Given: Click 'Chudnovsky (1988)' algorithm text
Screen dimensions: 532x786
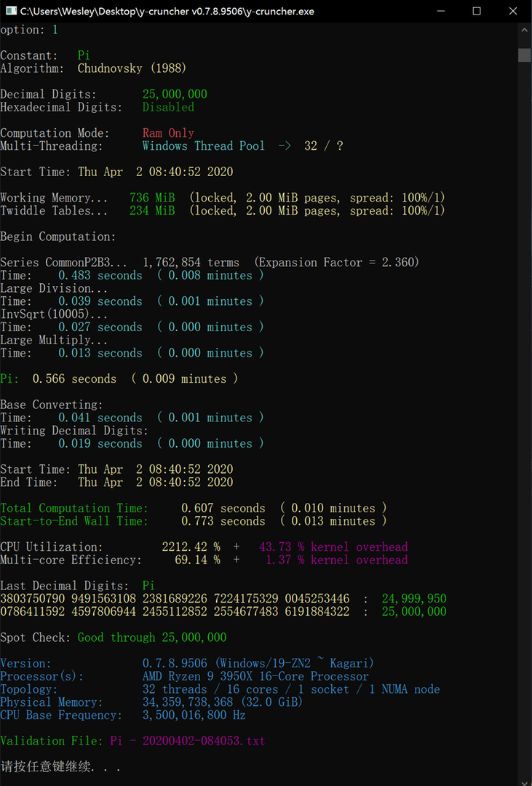Looking at the screenshot, I should [132, 68].
